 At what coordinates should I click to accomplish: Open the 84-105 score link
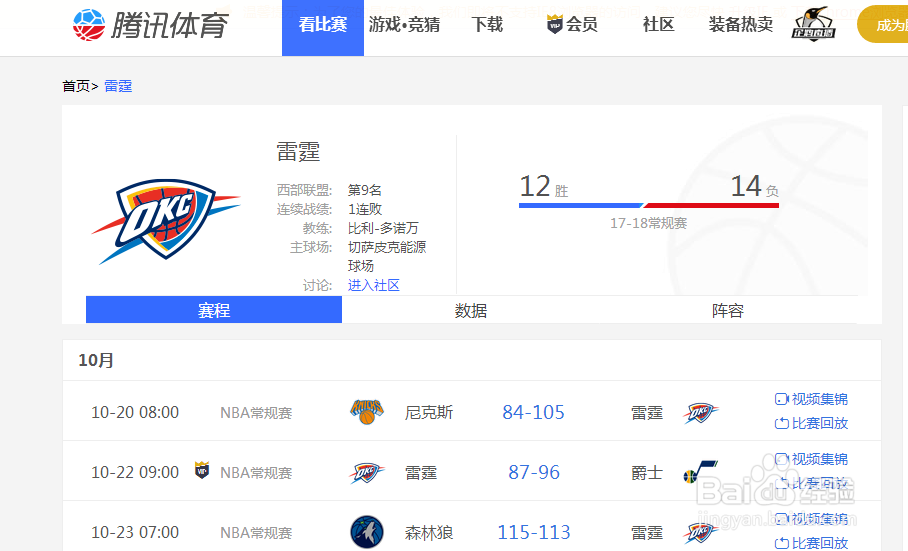533,412
